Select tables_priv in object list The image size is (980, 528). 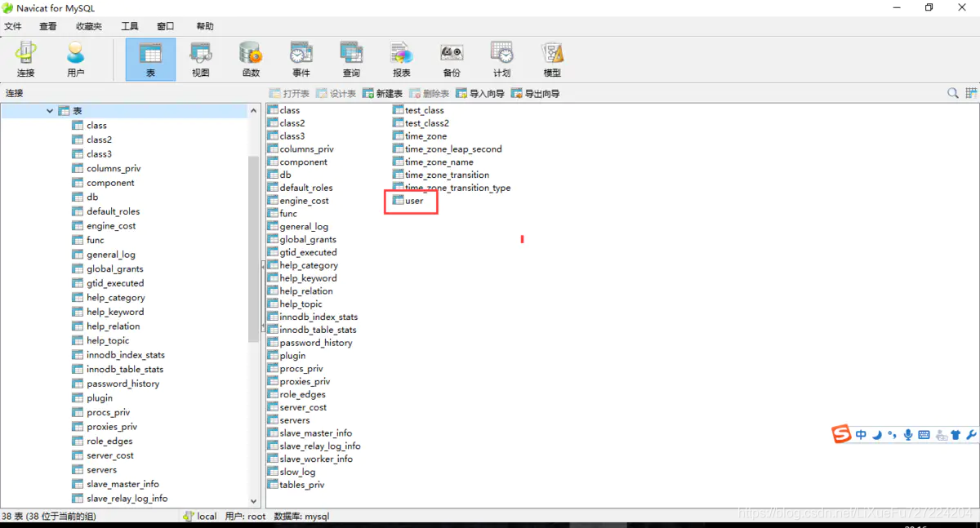click(296, 485)
